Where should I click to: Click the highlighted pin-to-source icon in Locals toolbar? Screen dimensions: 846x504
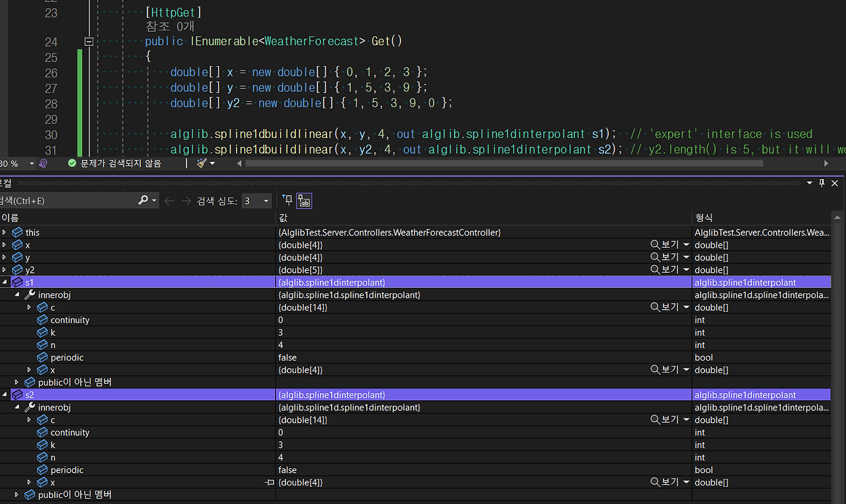pos(303,201)
